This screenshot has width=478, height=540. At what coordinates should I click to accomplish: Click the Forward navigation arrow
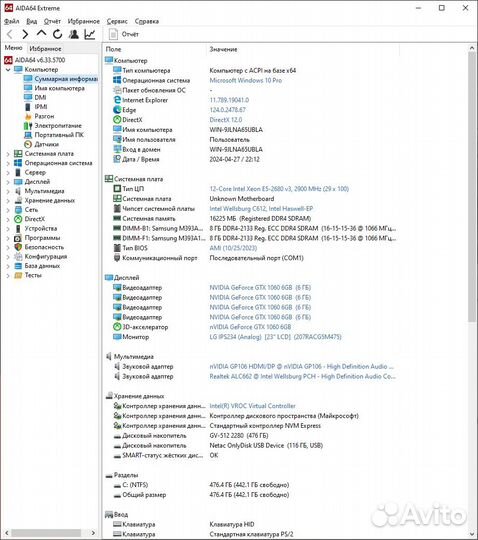tap(25, 34)
